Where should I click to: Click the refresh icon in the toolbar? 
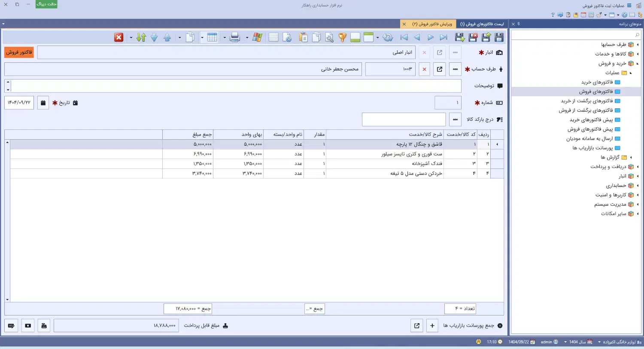point(388,37)
